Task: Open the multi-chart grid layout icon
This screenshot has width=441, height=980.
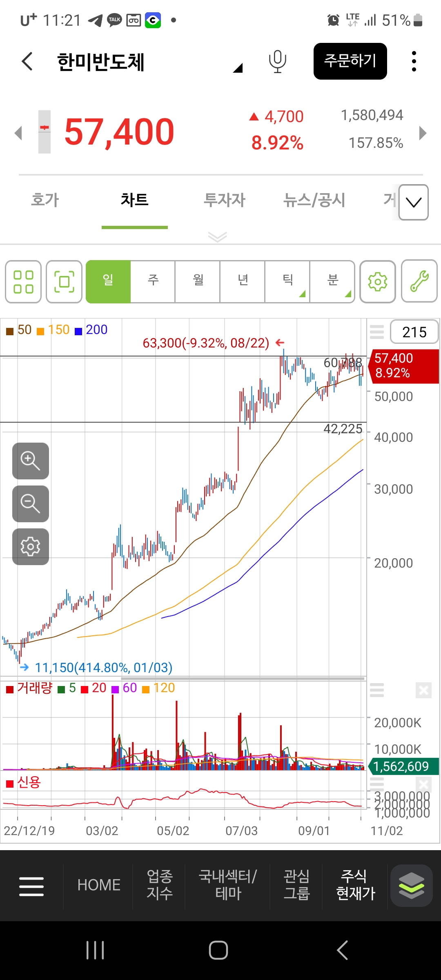Action: pos(23,282)
